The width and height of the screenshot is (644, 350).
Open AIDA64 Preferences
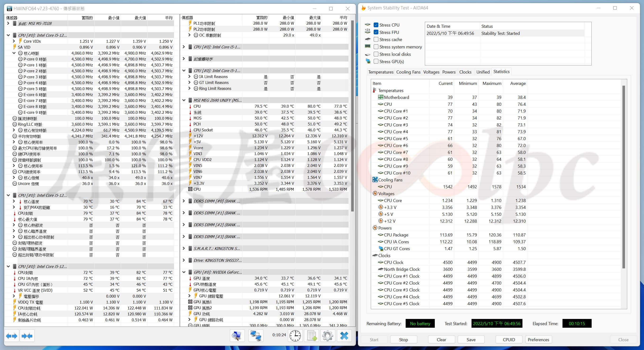pos(538,340)
